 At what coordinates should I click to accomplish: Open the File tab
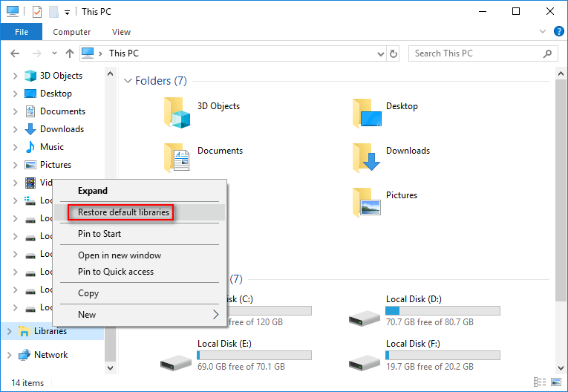tap(22, 32)
